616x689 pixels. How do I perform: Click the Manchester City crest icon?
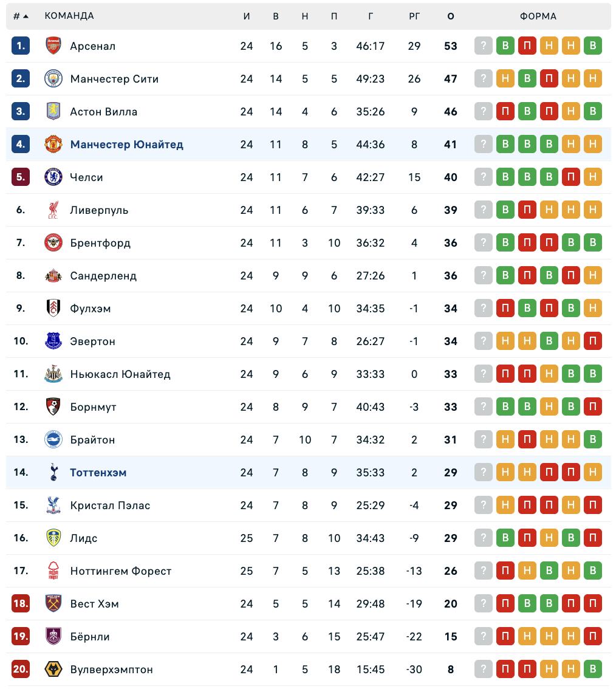point(53,79)
